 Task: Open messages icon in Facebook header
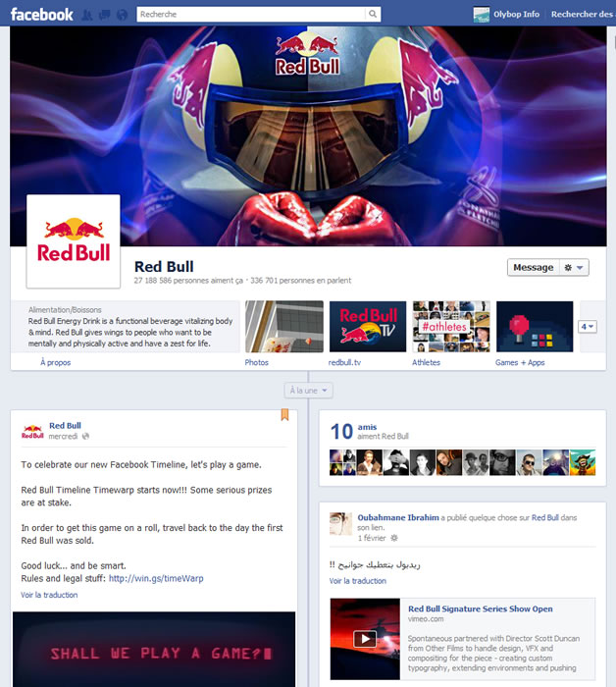[105, 16]
